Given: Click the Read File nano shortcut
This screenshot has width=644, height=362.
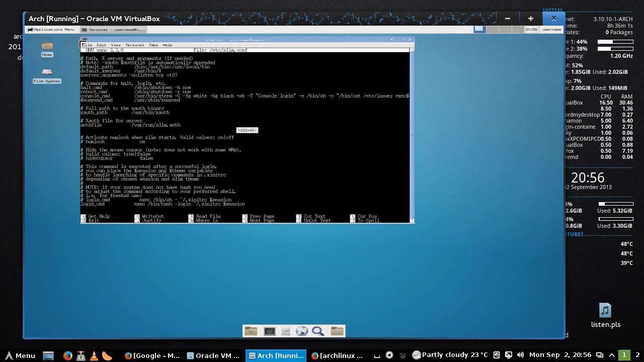Looking at the screenshot, I should (204, 217).
